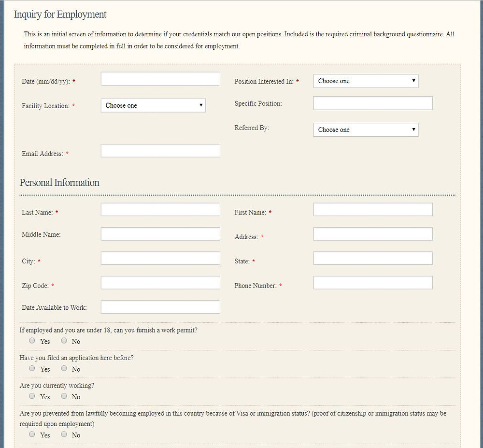Choose No for filed application before

[64, 368]
